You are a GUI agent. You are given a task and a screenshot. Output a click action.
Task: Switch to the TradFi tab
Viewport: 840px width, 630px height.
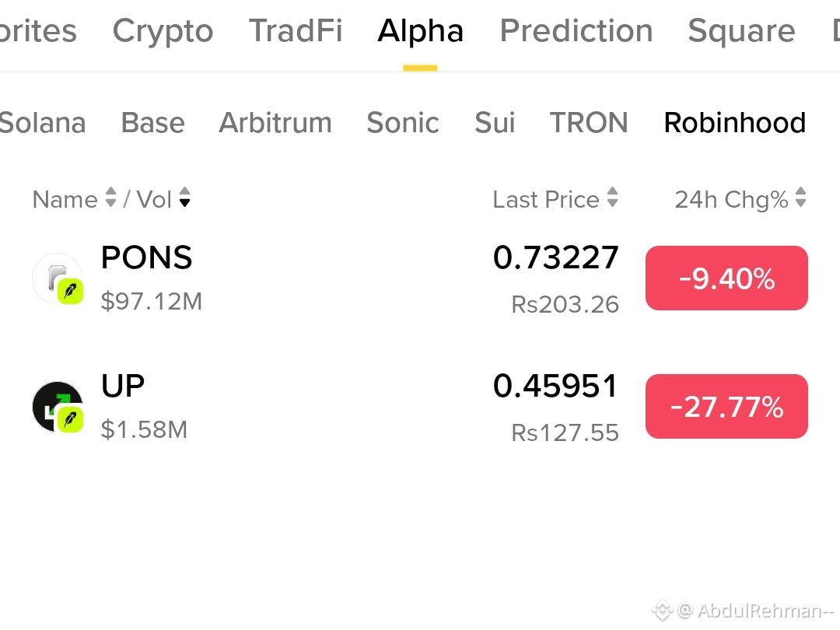pos(296,30)
